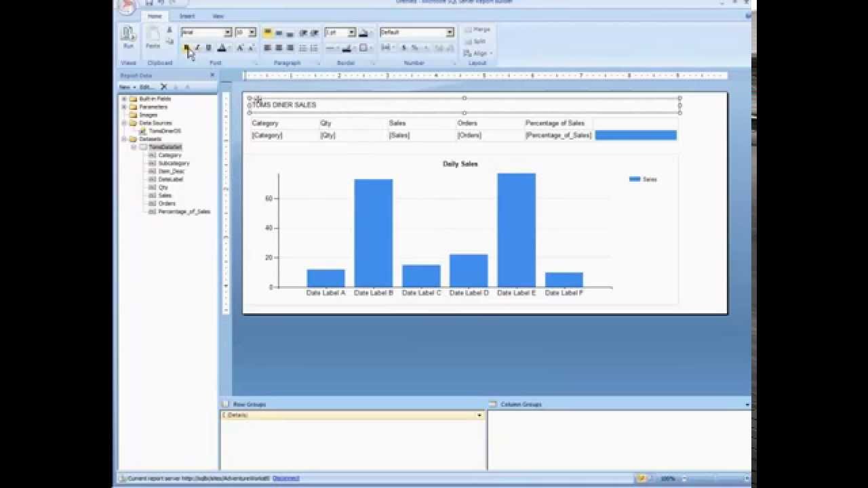Open the font name dropdown
Screen dimensions: 868x488
(228, 33)
